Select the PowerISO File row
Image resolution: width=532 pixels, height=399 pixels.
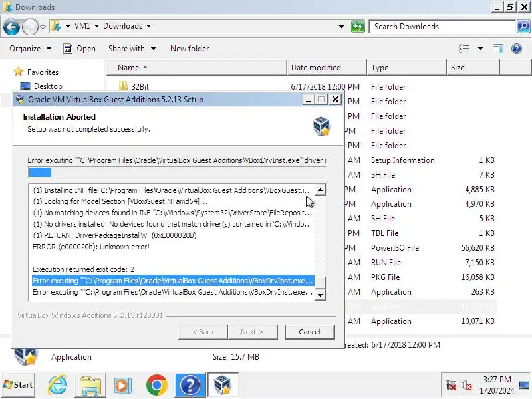421,248
